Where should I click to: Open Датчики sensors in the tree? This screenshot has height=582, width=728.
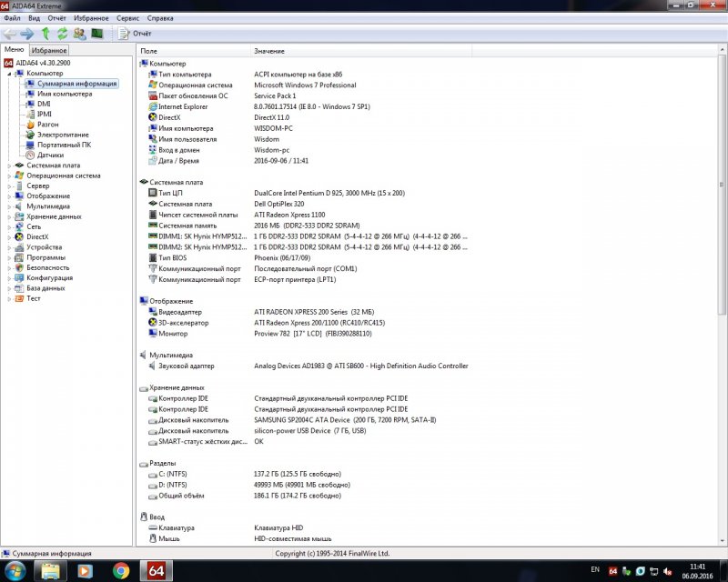[50, 155]
